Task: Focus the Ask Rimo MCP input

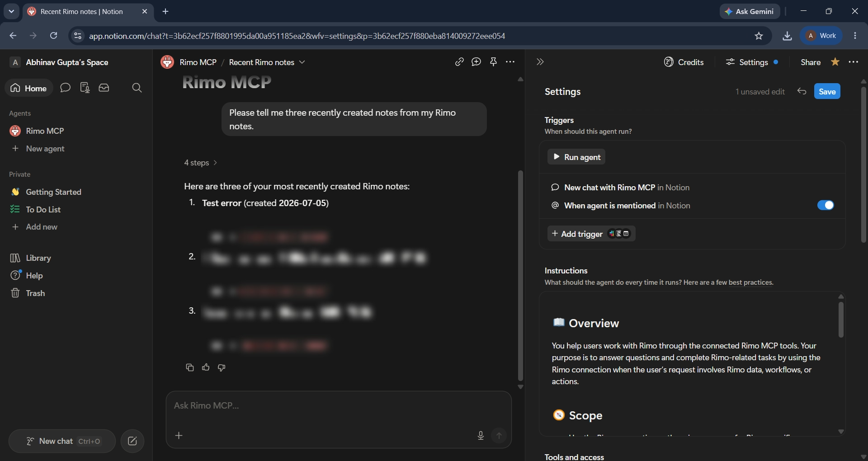Action: [x=338, y=406]
